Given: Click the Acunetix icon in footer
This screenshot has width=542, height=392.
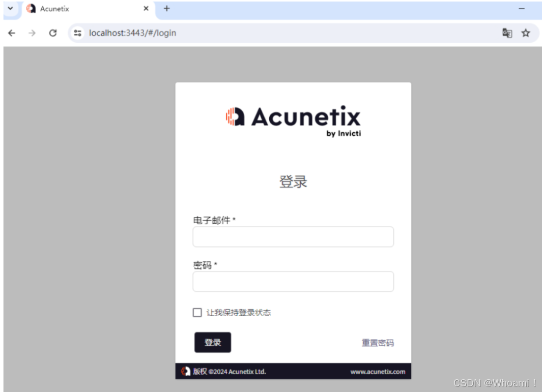Looking at the screenshot, I should (x=186, y=371).
